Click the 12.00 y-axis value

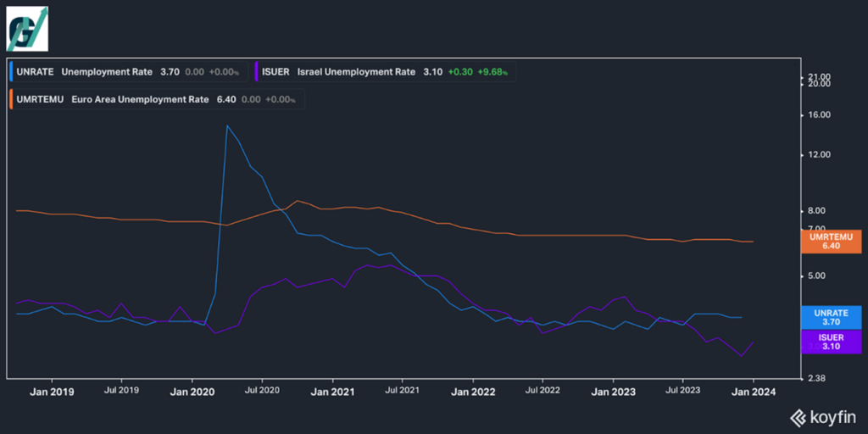pyautogui.click(x=820, y=154)
